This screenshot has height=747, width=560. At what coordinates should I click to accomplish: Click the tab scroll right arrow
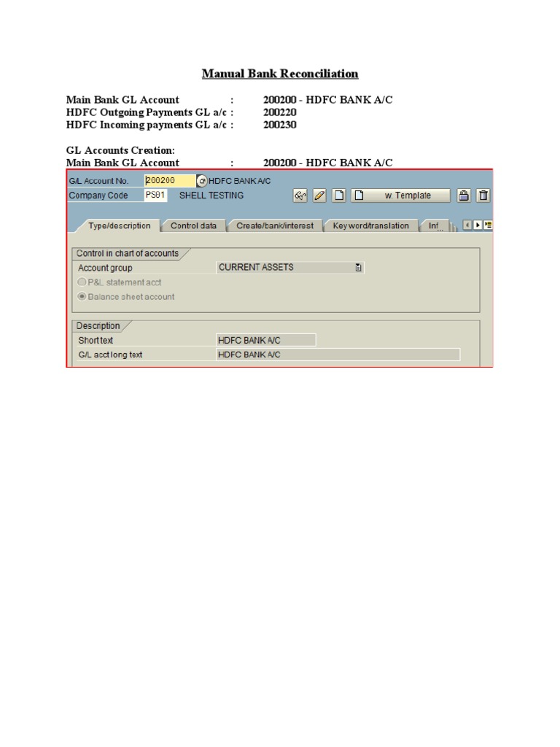(x=478, y=225)
